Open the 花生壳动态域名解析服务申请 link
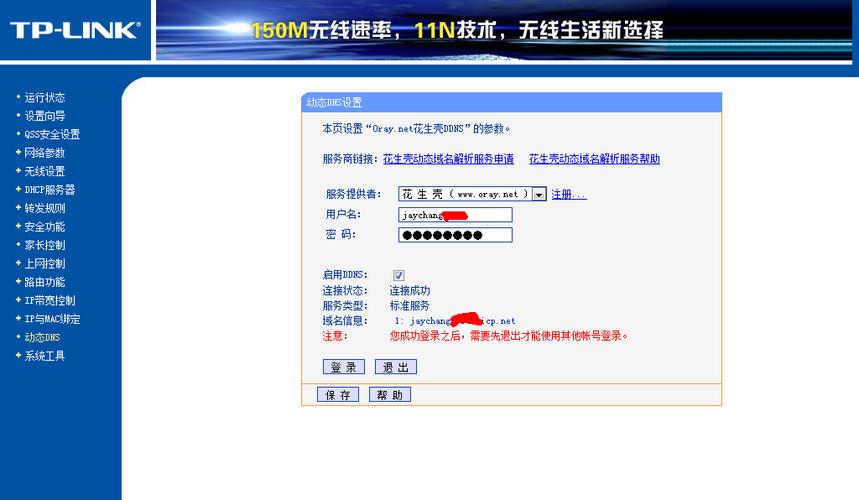This screenshot has width=859, height=500. 448,159
